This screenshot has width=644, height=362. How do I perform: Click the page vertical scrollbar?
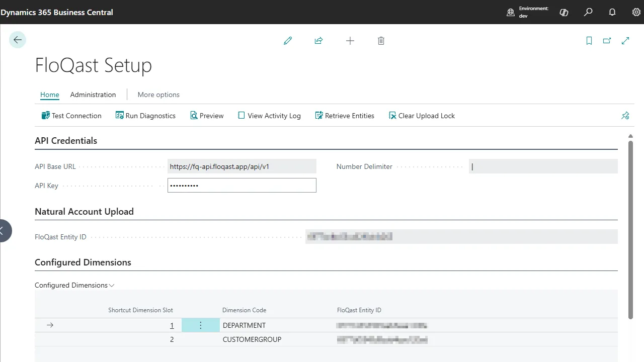point(631,229)
